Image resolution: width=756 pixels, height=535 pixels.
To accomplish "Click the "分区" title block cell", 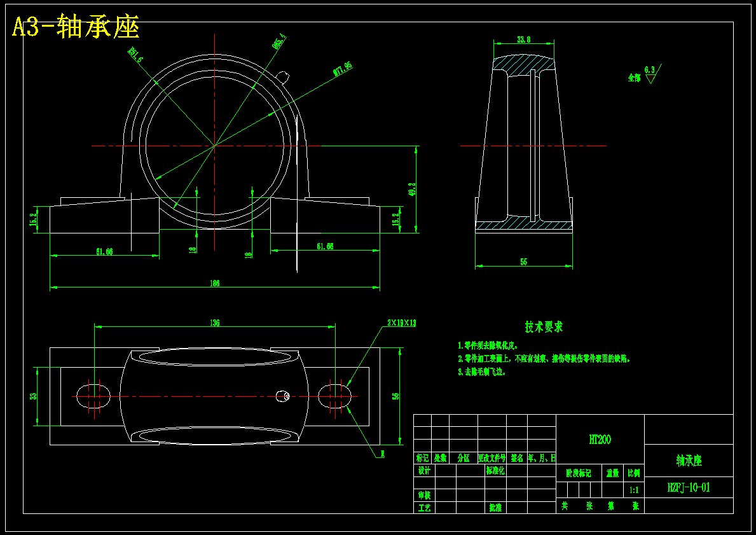I will pos(464,458).
